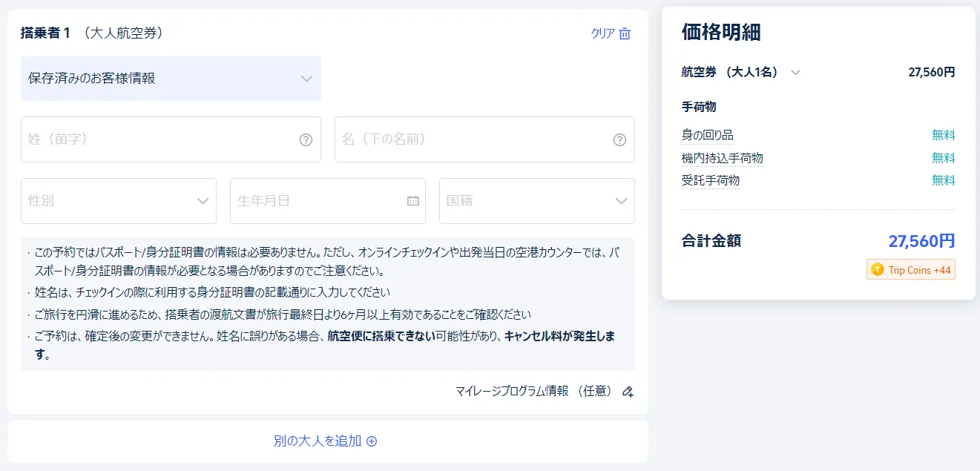This screenshot has height=471, width=980.
Task: Click the 身の回り品 label
Action: pos(707,135)
